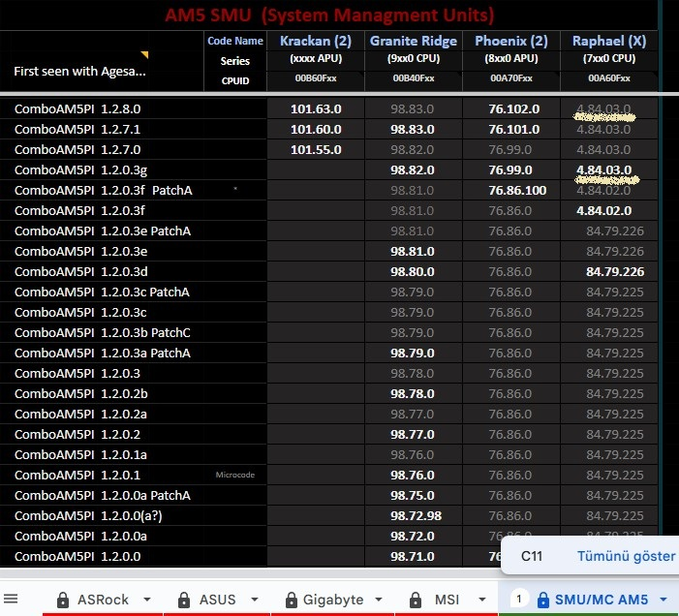Select the AM5 SMU title cell
Screen dimensions: 679x616
[x=329, y=15]
